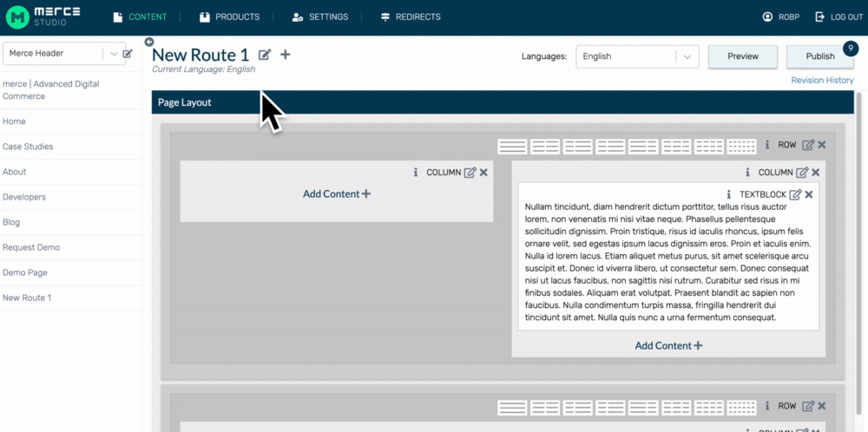Image resolution: width=868 pixels, height=432 pixels.
Task: Click the edit icon beside Merce Header dropdown
Action: pyautogui.click(x=128, y=54)
